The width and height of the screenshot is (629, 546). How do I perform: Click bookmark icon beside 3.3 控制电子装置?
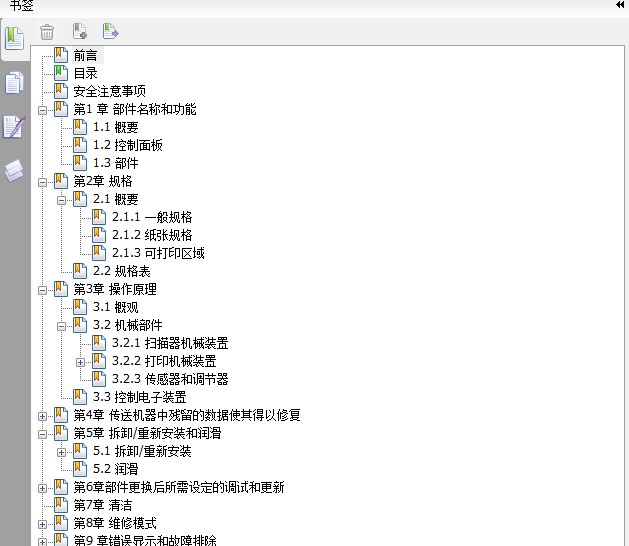[x=80, y=397]
